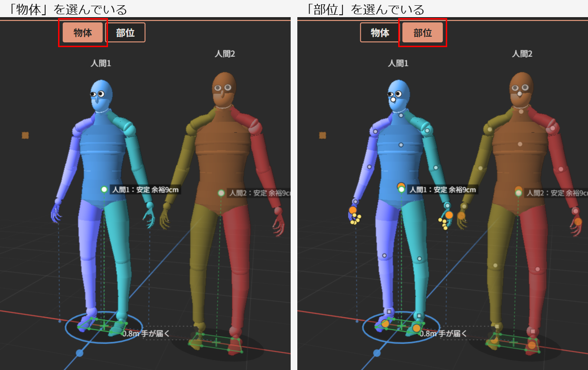
Task: Select the elbow handle on 人間1's teal arm
Action: click(x=435, y=168)
